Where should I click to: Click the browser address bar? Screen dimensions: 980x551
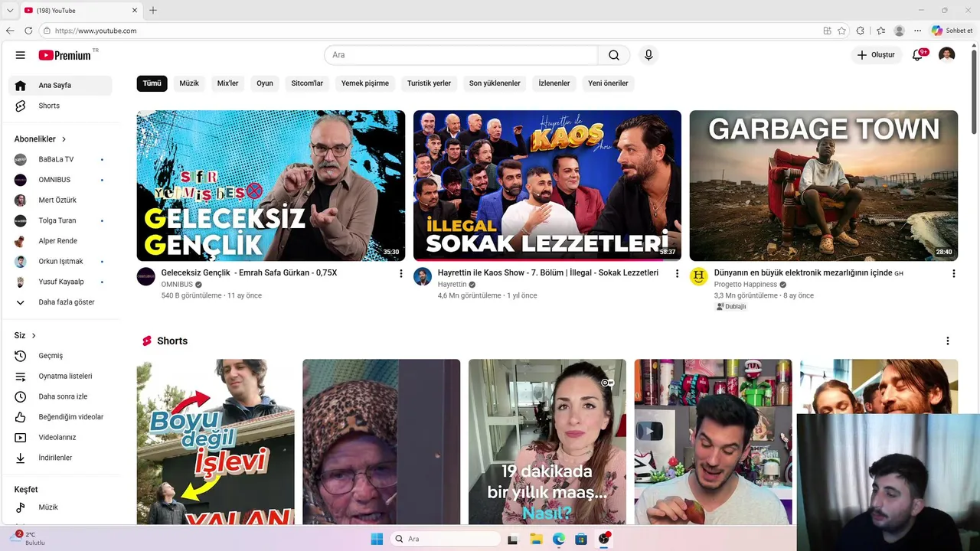(429, 31)
